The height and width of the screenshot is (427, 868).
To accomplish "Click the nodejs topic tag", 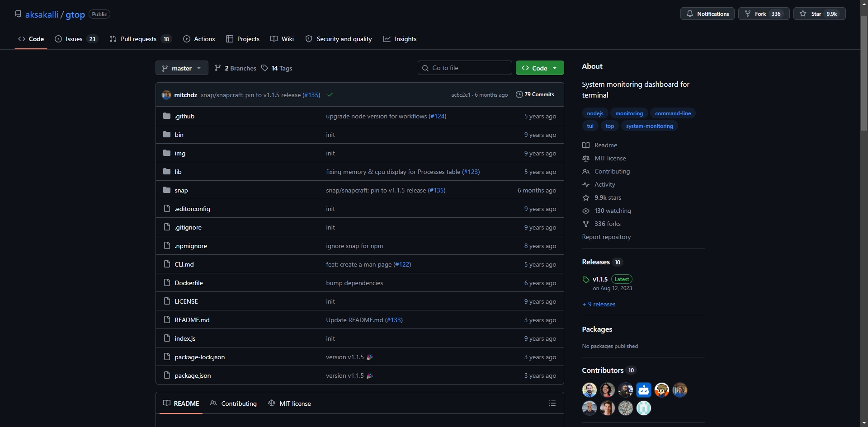I will (x=595, y=113).
